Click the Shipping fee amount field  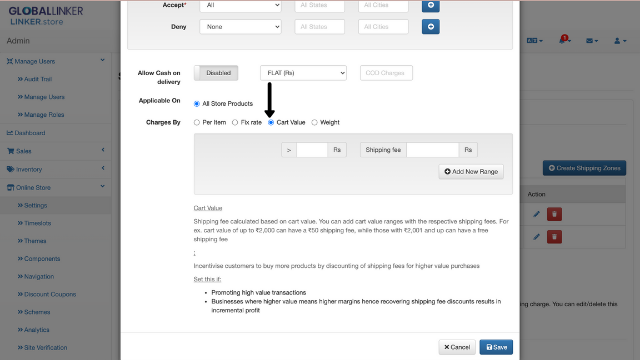[x=433, y=150]
